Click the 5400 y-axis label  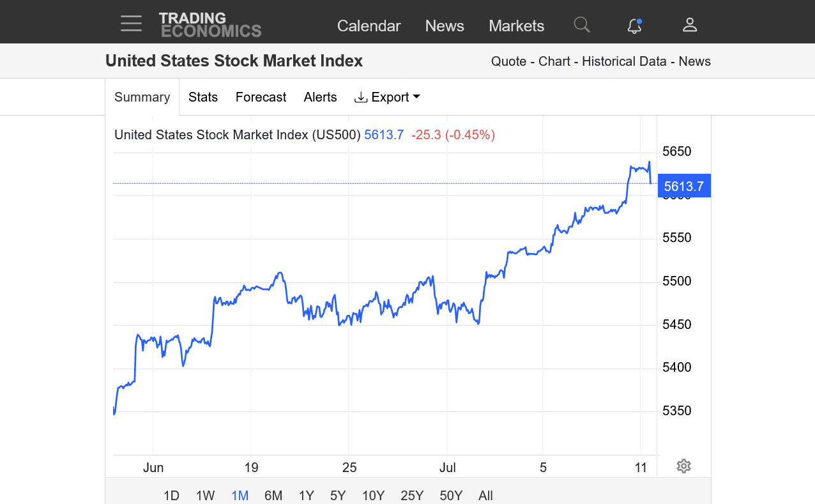click(x=677, y=367)
